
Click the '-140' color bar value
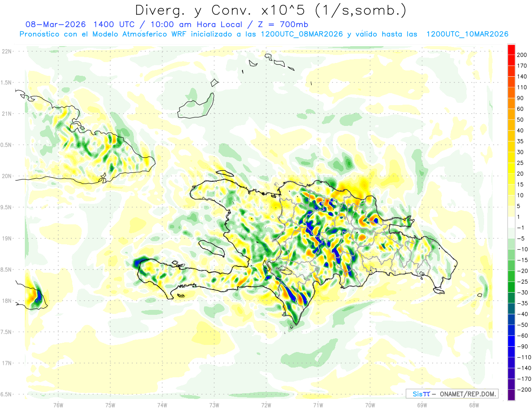point(524,368)
